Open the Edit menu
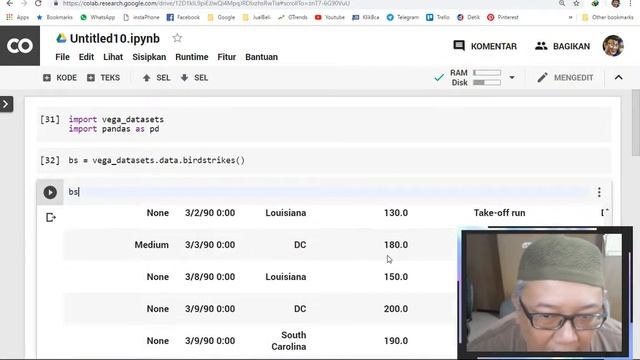This screenshot has height=360, width=640. pyautogui.click(x=86, y=57)
